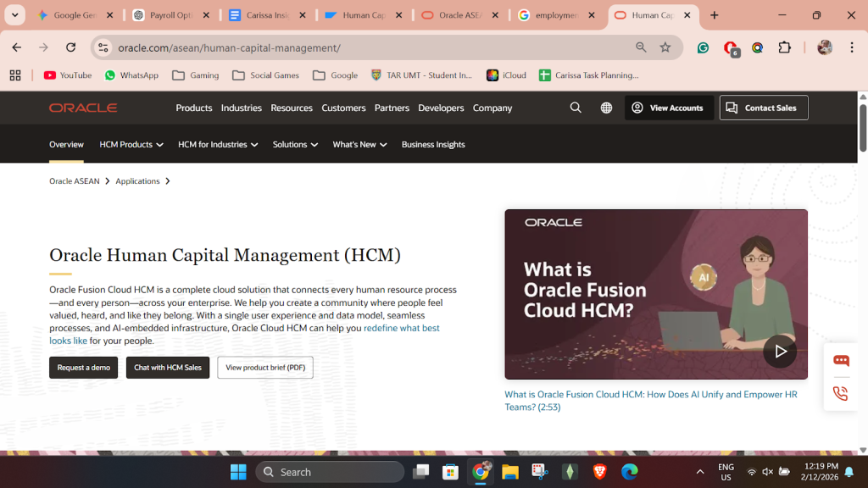Go to Applications breadcrumb
The height and width of the screenshot is (488, 868).
pos(137,181)
